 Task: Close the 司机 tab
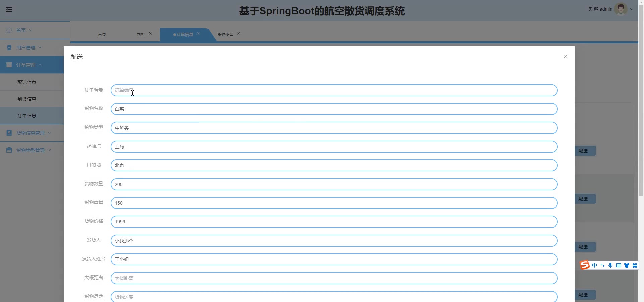click(x=150, y=33)
